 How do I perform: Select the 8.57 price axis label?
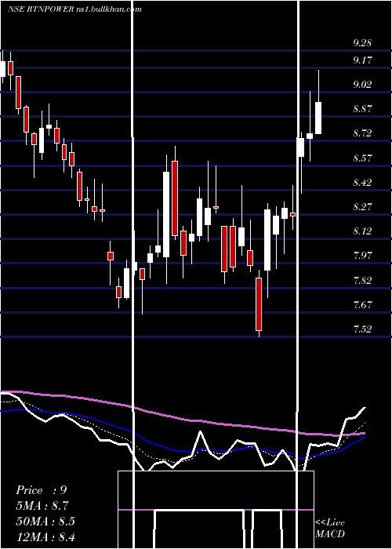pos(362,158)
